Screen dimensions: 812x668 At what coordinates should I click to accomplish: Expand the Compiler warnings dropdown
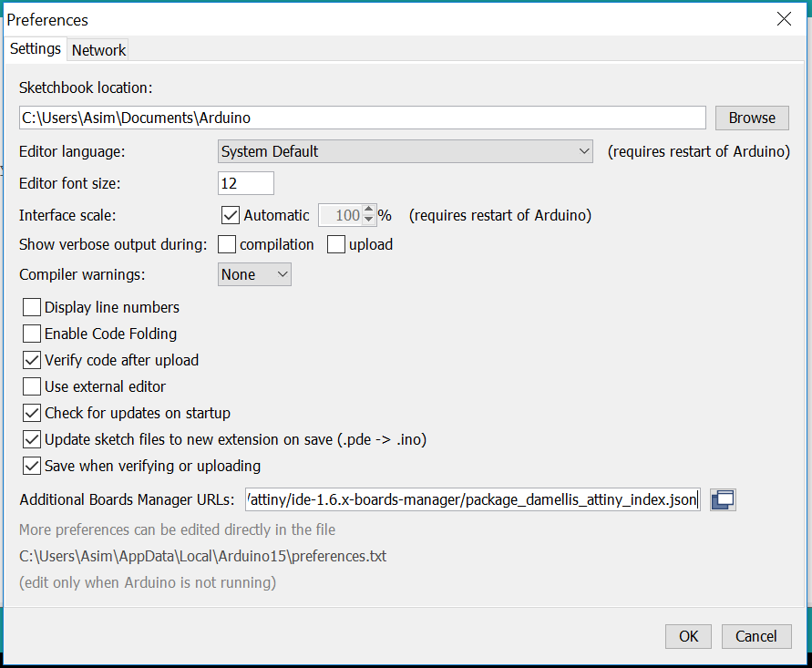pos(254,274)
